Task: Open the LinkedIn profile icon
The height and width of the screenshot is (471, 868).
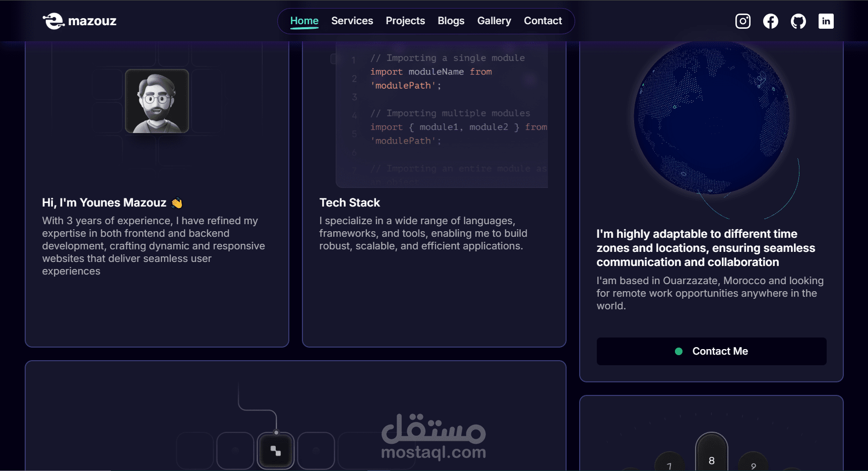Action: pos(826,21)
